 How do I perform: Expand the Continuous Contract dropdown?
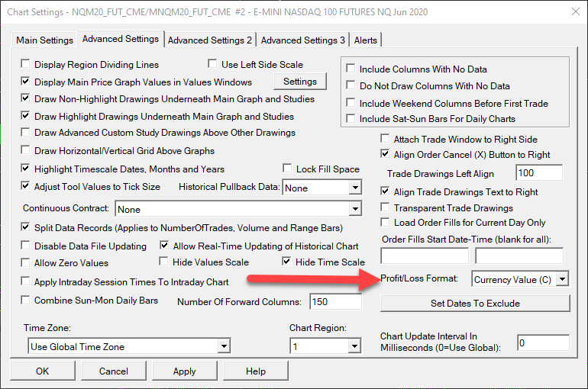pyautogui.click(x=354, y=209)
